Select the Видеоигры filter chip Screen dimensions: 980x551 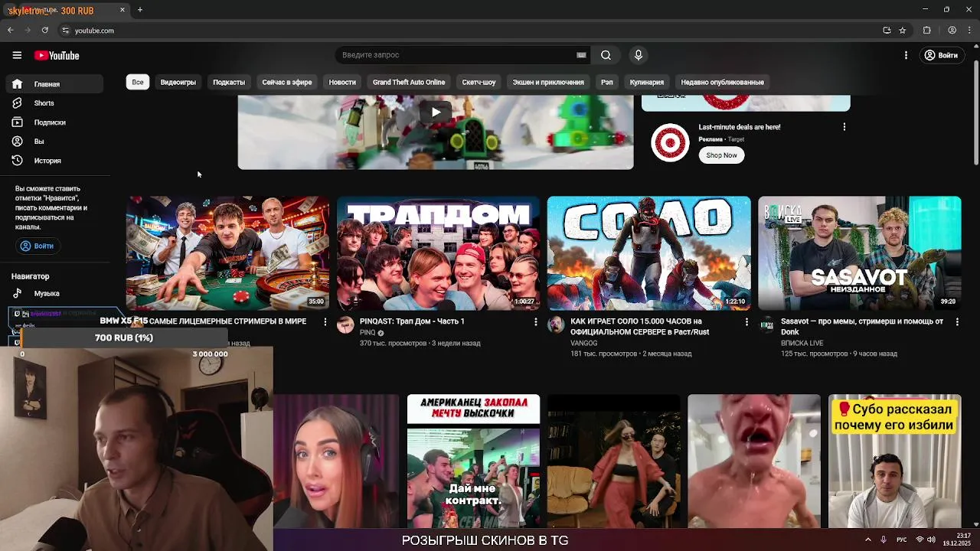point(178,82)
